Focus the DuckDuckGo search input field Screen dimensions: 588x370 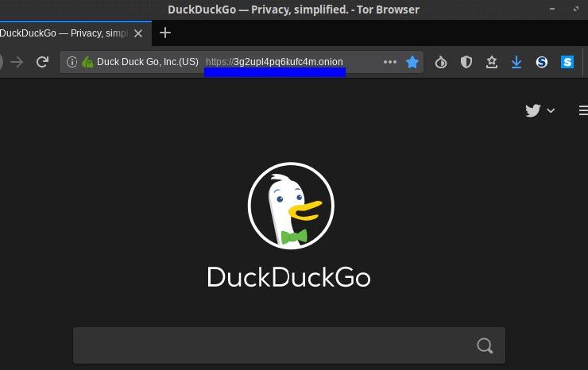click(289, 345)
